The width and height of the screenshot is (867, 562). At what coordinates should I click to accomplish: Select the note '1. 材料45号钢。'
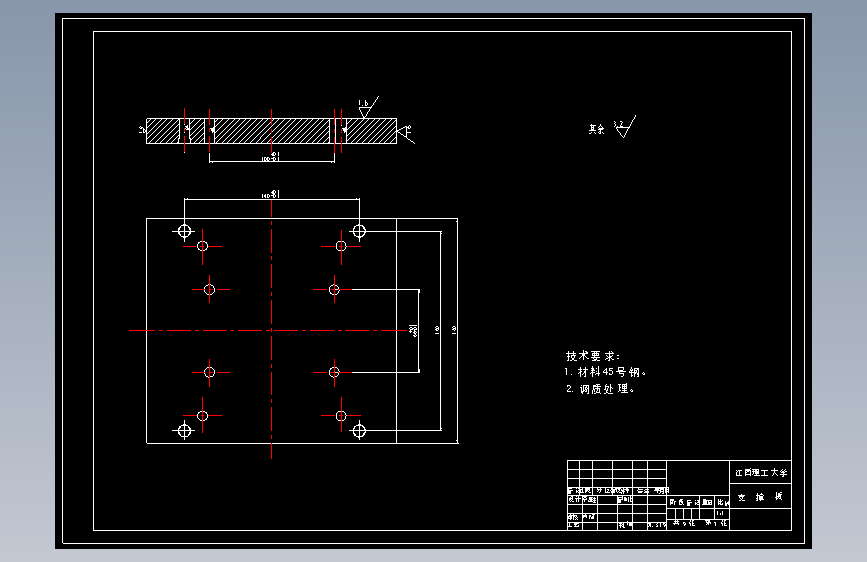pyautogui.click(x=605, y=372)
